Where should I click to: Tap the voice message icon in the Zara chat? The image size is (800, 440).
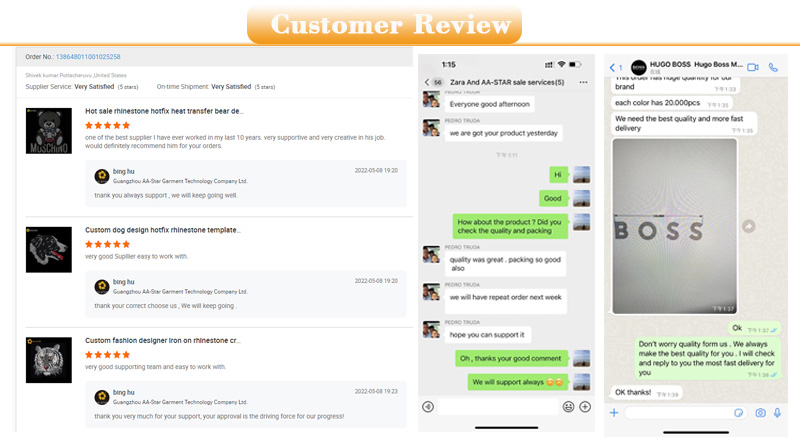[x=428, y=407]
